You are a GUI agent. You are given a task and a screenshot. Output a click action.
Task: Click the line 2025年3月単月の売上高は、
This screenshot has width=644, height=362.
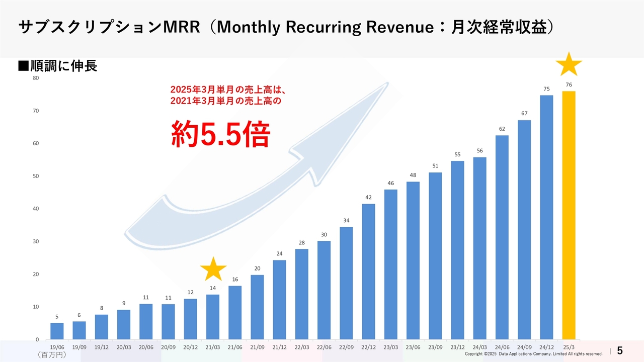point(228,89)
